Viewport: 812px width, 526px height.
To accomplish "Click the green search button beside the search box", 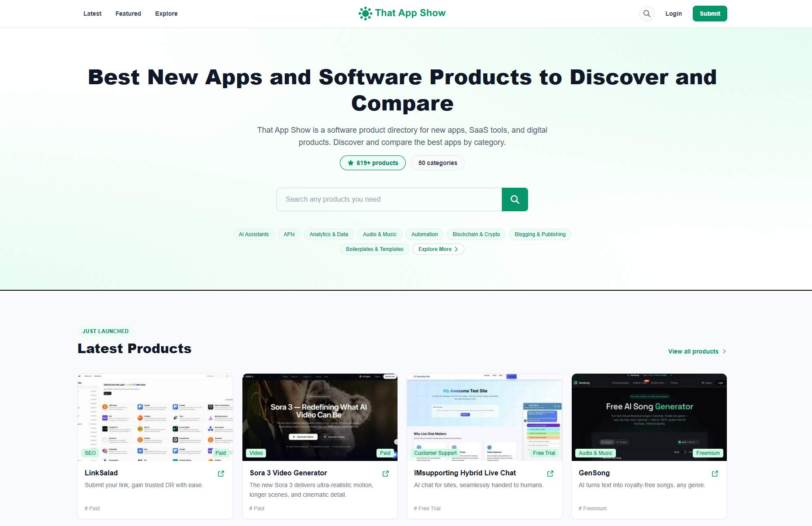I will 515,199.
